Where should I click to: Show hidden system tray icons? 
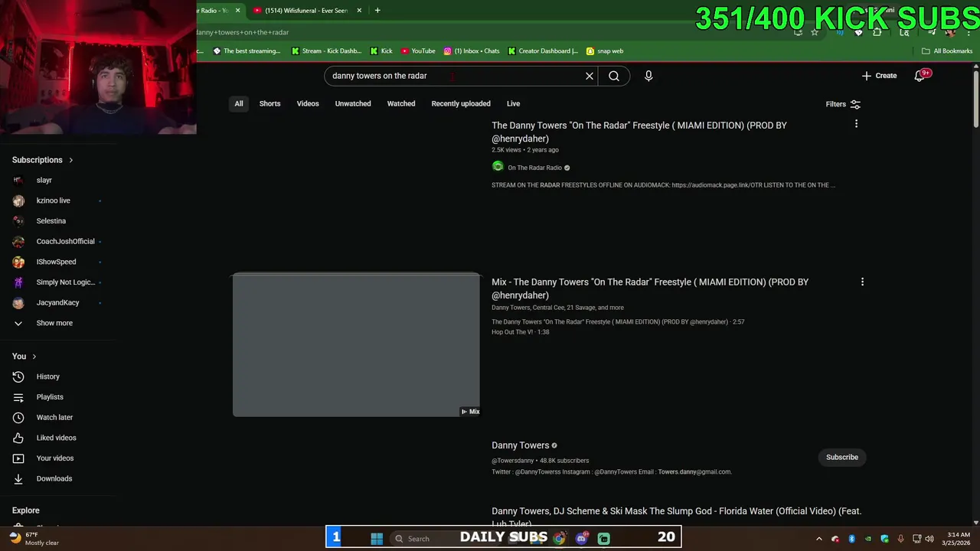click(819, 539)
